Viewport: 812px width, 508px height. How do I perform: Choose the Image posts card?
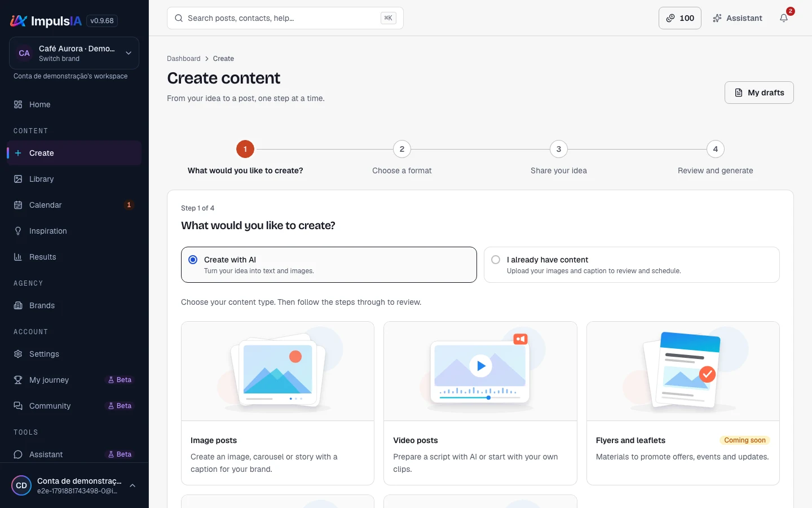click(277, 403)
